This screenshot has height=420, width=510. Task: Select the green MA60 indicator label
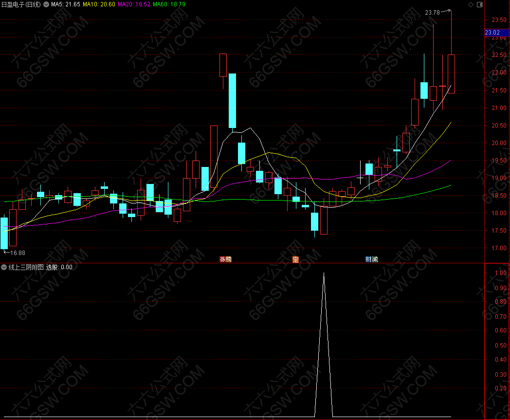pos(169,4)
